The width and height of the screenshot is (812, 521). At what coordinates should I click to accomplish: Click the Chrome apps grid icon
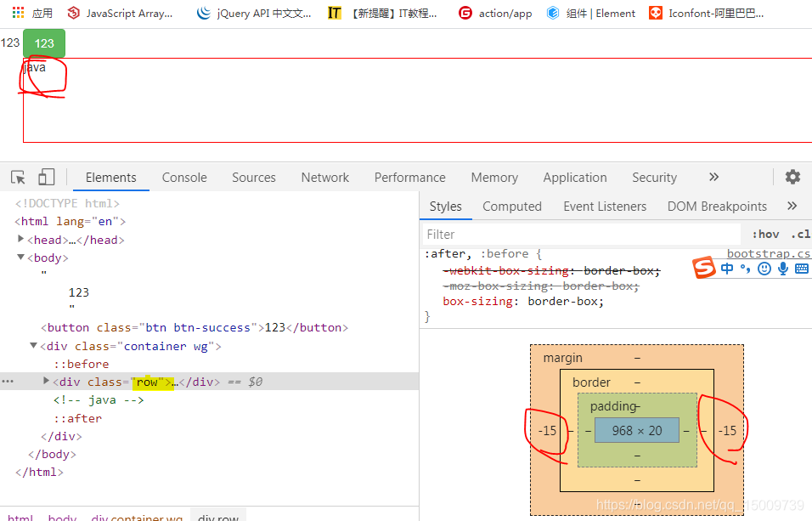click(17, 12)
